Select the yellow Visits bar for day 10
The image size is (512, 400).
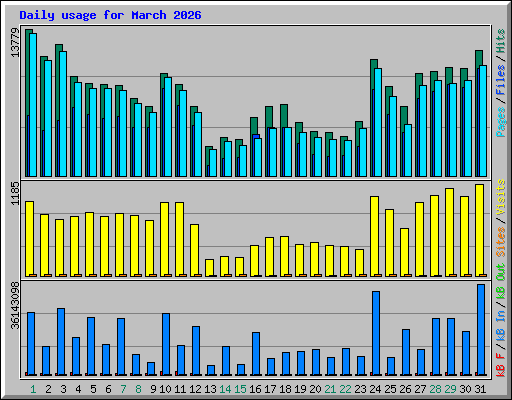pyautogui.click(x=164, y=239)
